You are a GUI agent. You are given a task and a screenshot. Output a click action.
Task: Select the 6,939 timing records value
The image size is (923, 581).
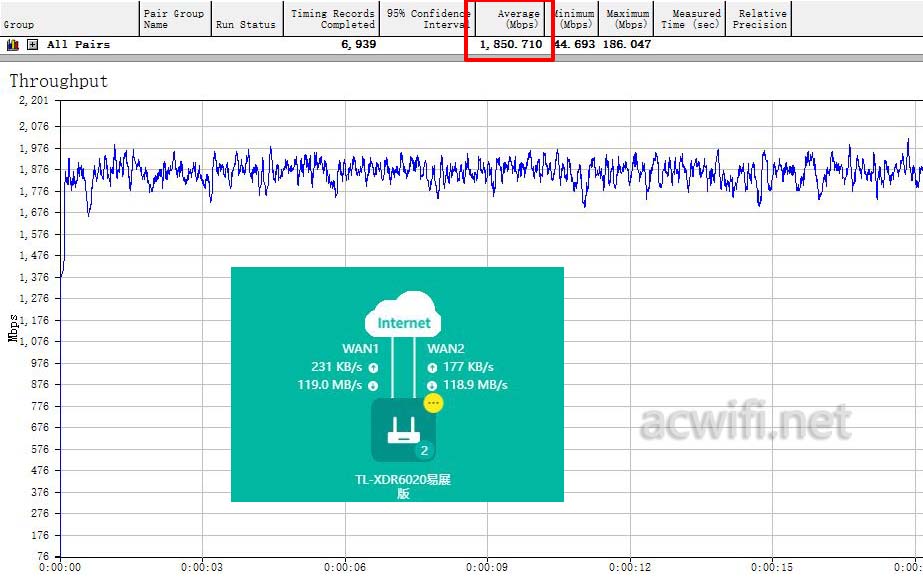click(358, 44)
